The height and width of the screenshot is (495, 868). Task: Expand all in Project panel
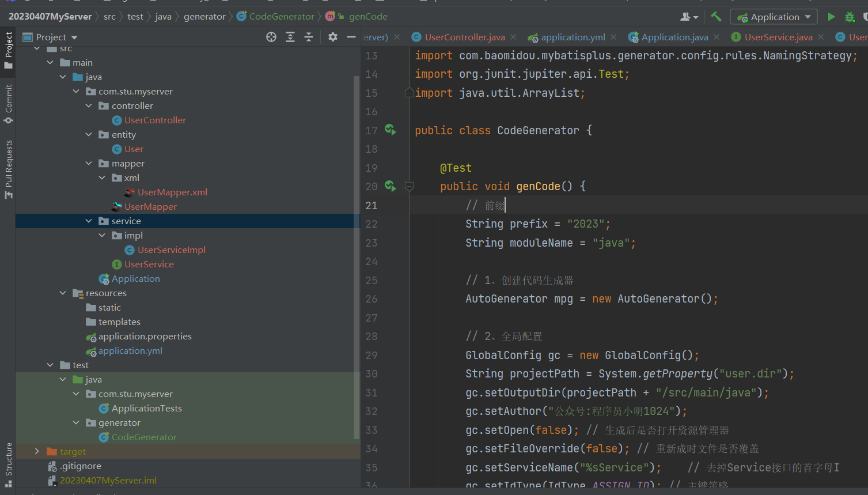[x=290, y=37]
